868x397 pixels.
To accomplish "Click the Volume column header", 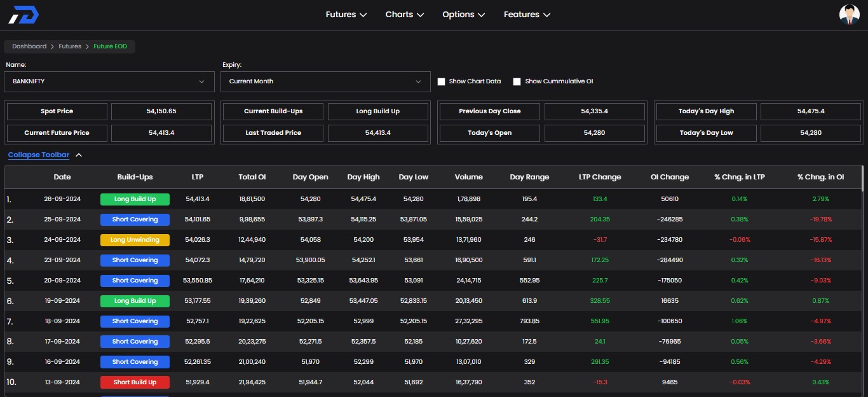I will 469,177.
